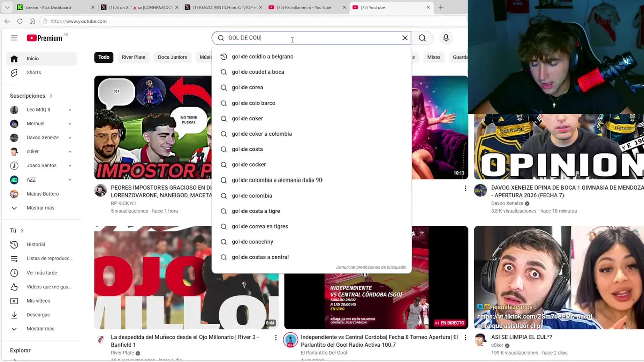Open the ASI SE LIMPIA video thumbnail
Viewport: 644px width, 362px height.
tap(559, 278)
